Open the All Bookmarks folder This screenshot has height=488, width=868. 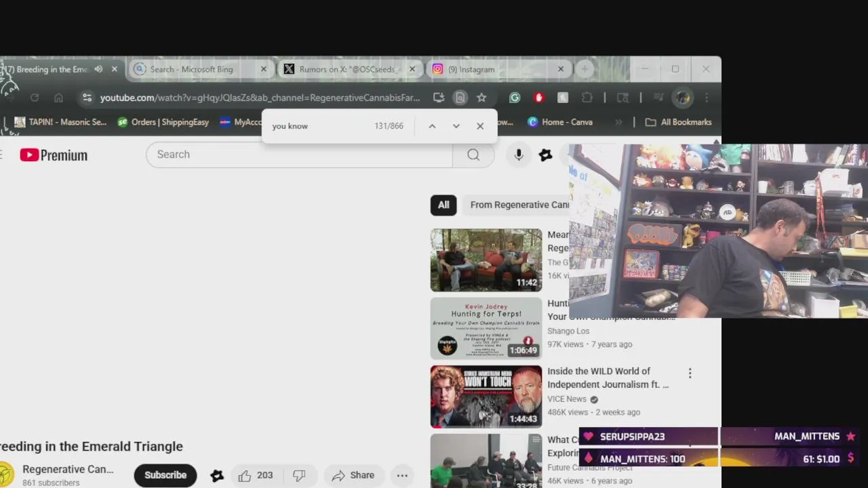point(678,122)
